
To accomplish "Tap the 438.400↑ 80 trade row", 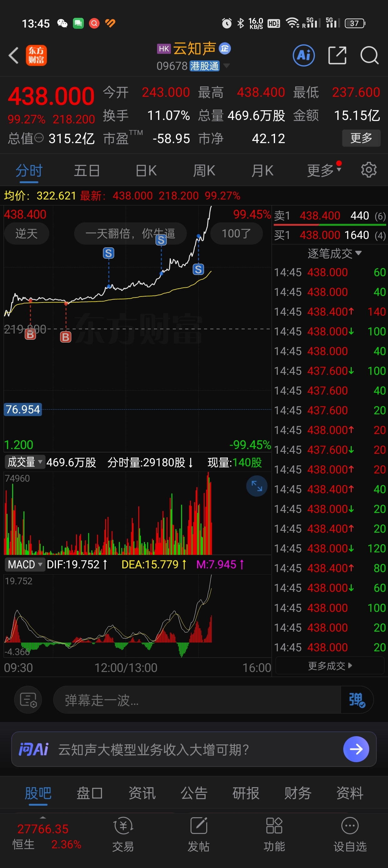I will pos(330,568).
